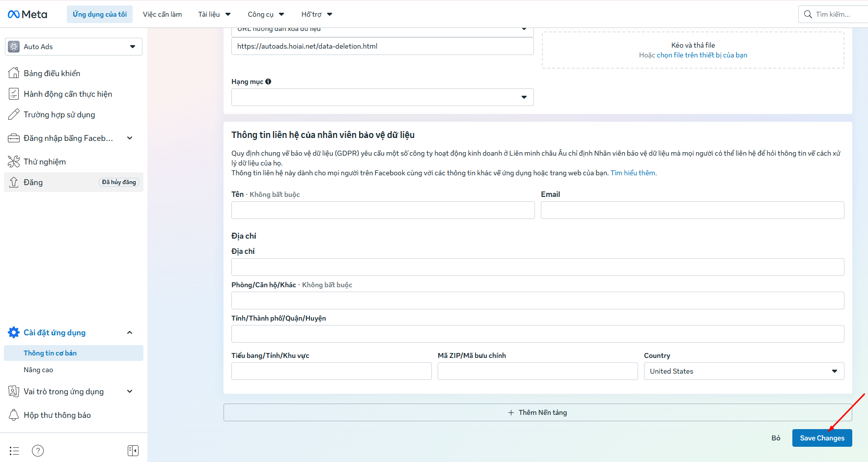
Task: Click the Hộp thư thông báo bell icon
Action: coord(14,415)
